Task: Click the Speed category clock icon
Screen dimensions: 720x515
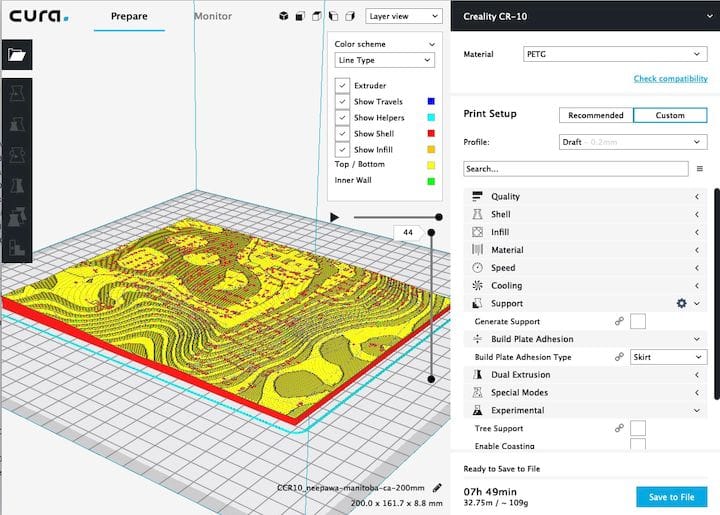Action: point(477,268)
